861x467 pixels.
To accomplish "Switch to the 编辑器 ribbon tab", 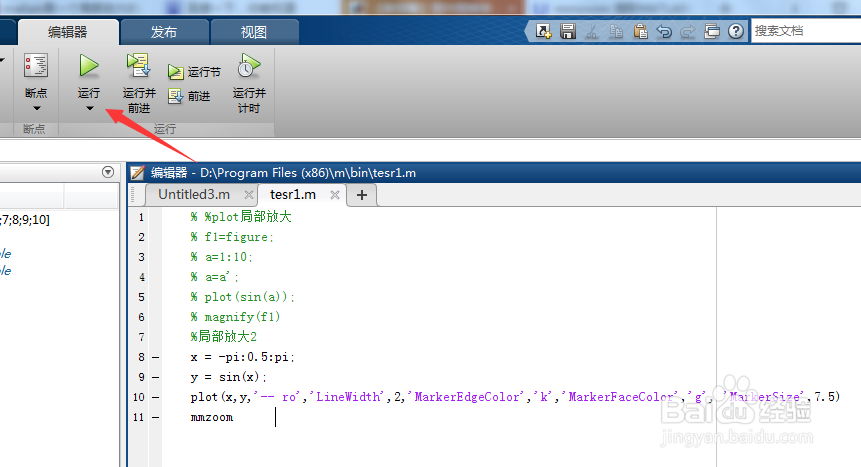I will click(68, 32).
